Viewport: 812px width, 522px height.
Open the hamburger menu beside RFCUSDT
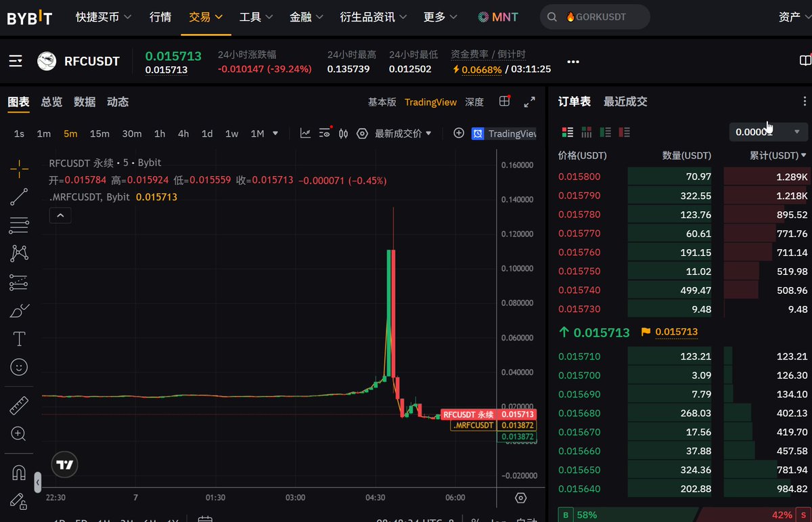click(16, 62)
